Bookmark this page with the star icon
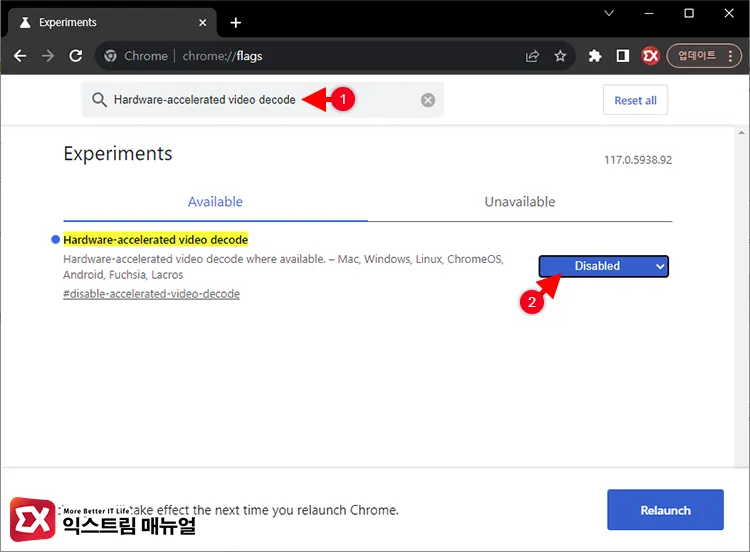 click(x=560, y=56)
